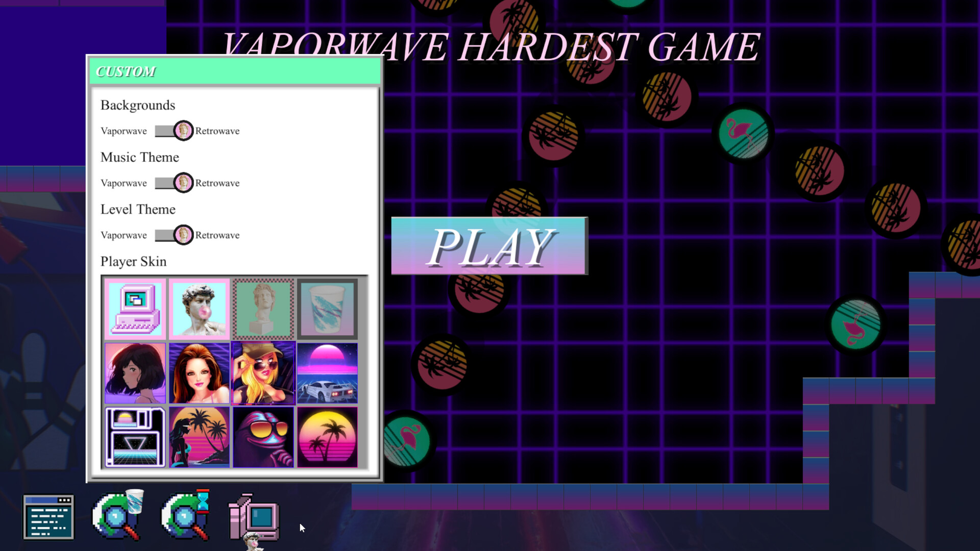
Task: Switch the Music Theme toggle to Vaporwave
Action: pos(174,183)
